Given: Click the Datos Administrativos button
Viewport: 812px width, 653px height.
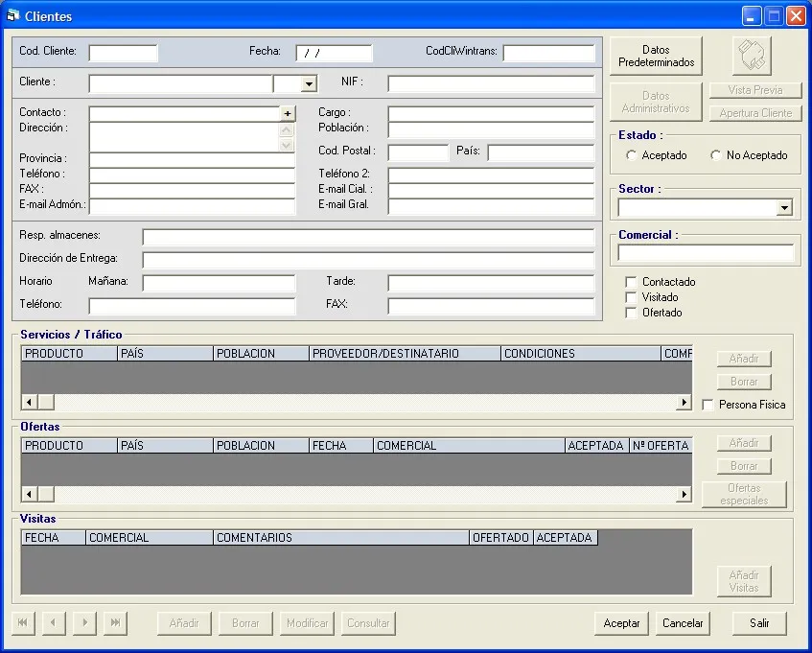Looking at the screenshot, I should point(656,102).
